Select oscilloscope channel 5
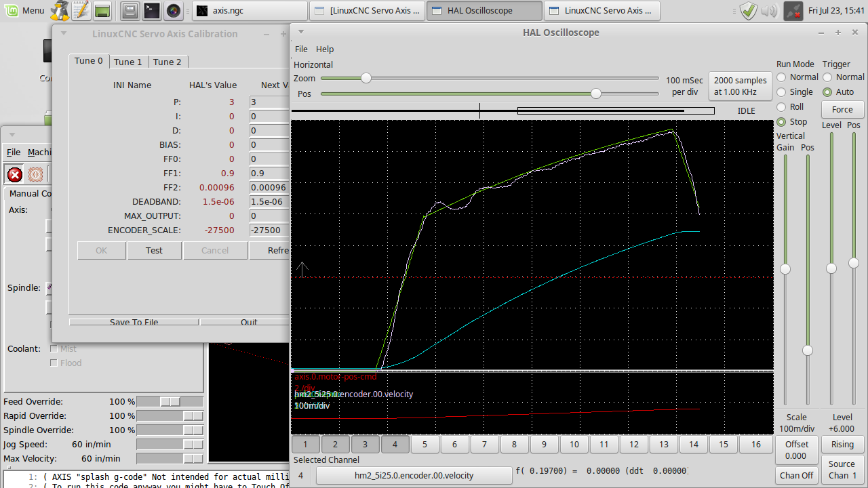The image size is (868, 488). click(425, 444)
